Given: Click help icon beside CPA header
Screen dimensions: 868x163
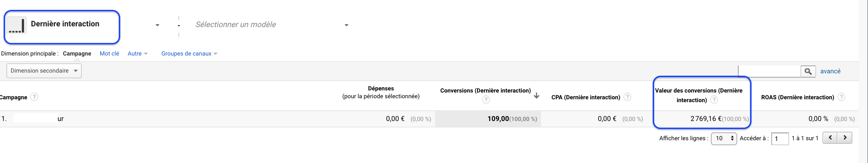Looking at the screenshot, I should [627, 97].
